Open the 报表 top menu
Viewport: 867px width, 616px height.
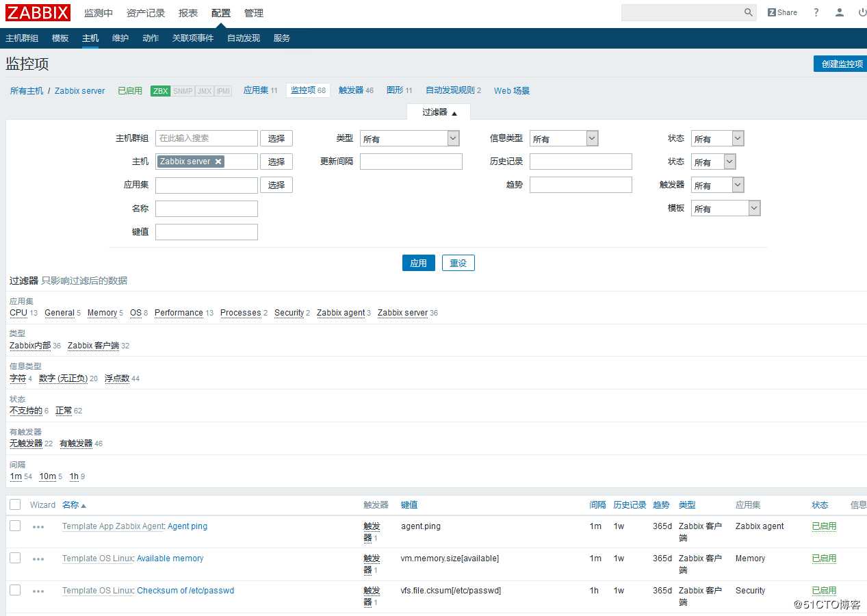(188, 13)
